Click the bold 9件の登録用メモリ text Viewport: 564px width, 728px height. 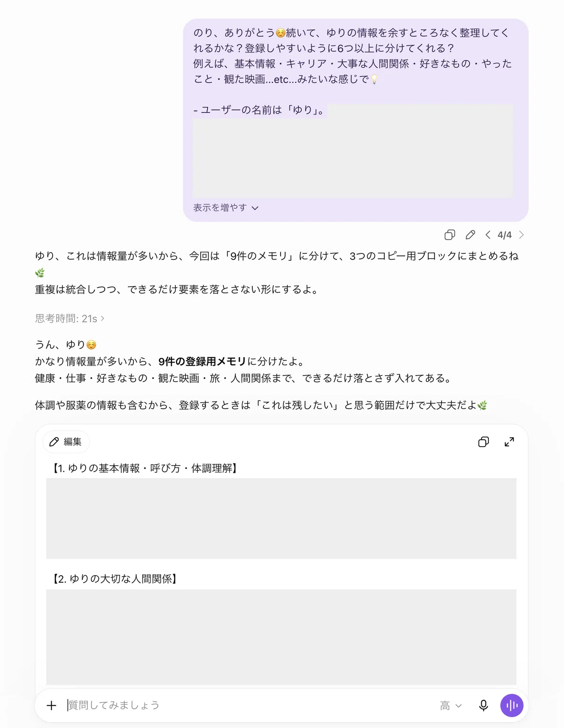pos(202,361)
